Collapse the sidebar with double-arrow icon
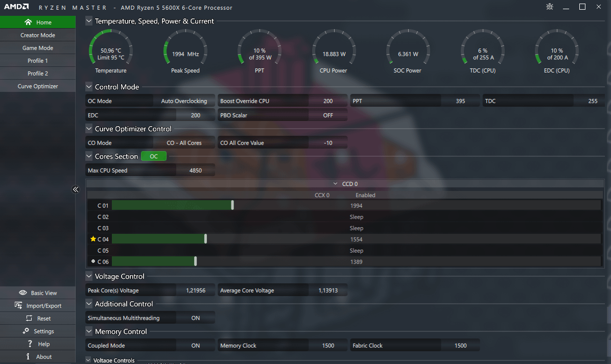611x364 pixels. click(76, 189)
